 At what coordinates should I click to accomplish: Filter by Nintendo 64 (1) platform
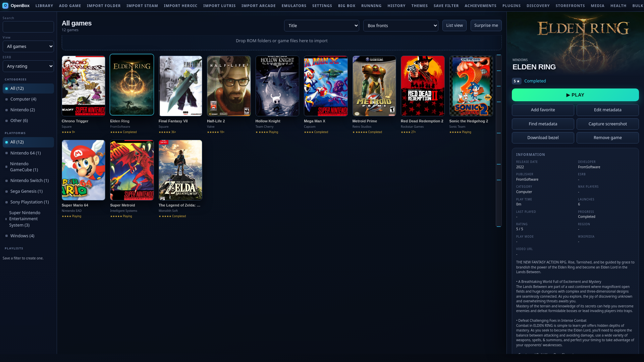28,153
